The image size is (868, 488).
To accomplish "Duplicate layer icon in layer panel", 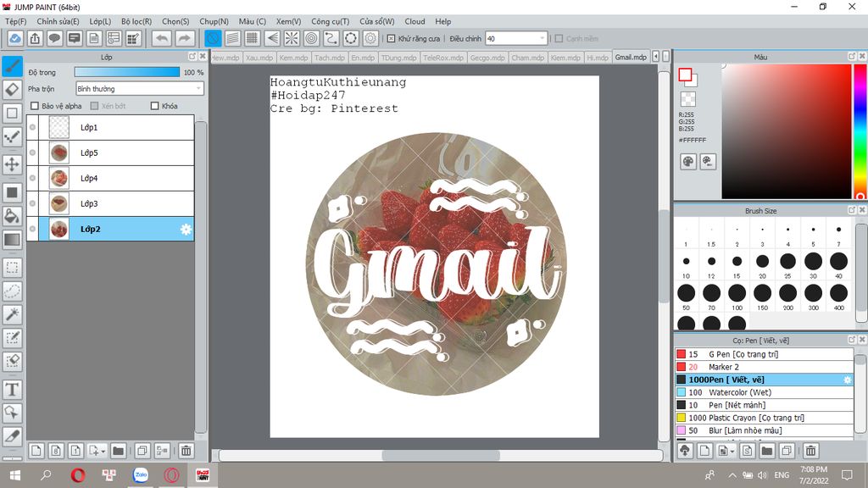I will coord(142,451).
